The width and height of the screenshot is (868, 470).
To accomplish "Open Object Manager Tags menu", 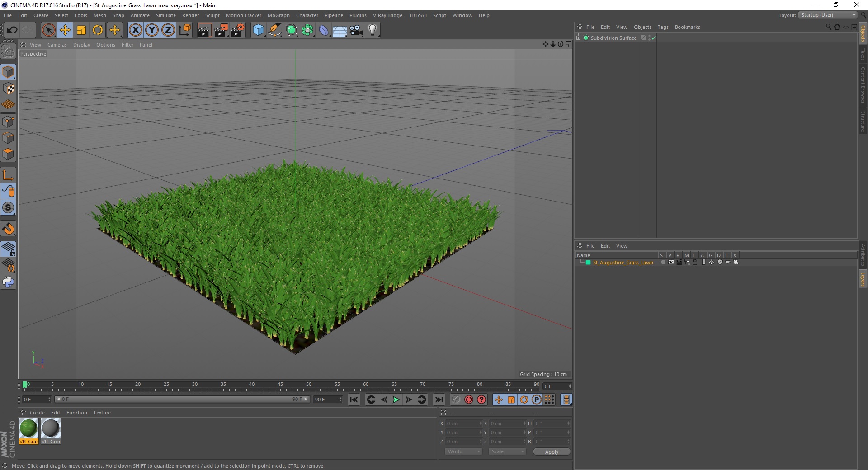I will 663,27.
